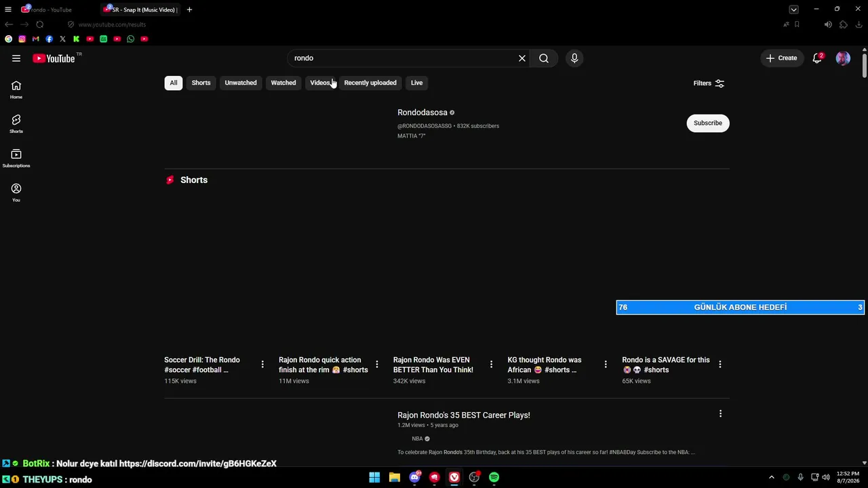Expand the tab list dropdown arrow
Screen dimensions: 868x488
(x=793, y=9)
